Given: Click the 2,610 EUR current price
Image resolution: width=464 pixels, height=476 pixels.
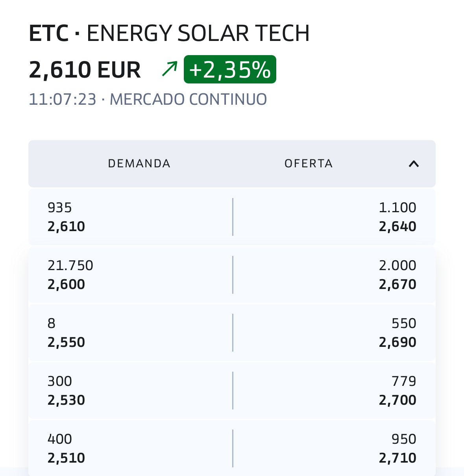Looking at the screenshot, I should pos(85,70).
